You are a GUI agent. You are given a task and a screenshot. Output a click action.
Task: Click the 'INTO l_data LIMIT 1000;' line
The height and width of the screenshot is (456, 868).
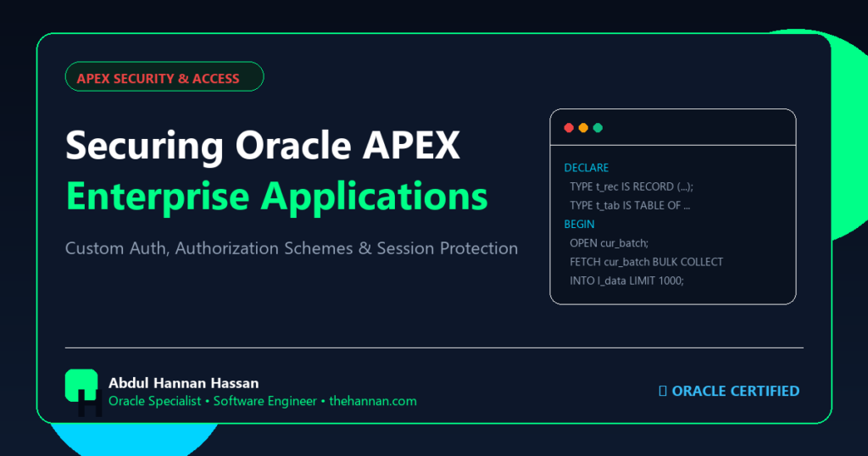626,281
